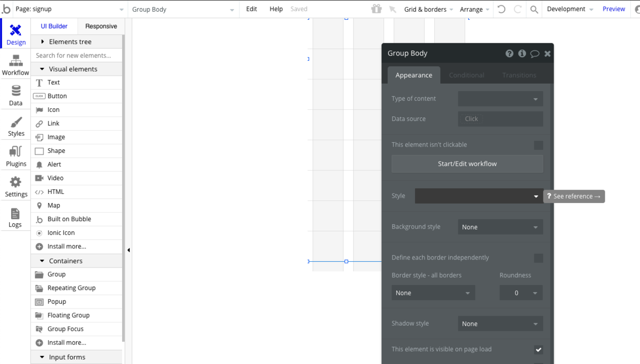This screenshot has width=640, height=364.
Task: Expand the Elements tree section
Action: pyautogui.click(x=77, y=42)
